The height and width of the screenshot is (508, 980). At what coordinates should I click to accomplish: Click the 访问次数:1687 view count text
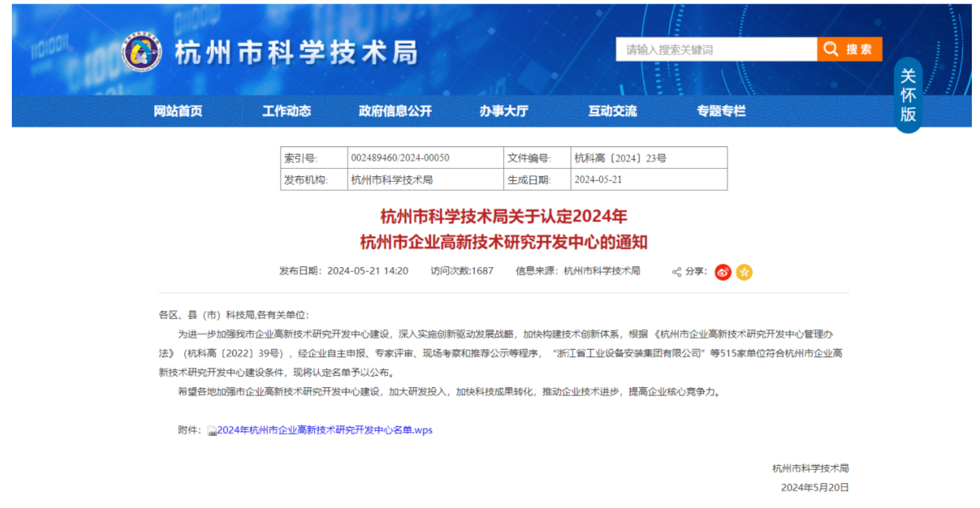(462, 271)
